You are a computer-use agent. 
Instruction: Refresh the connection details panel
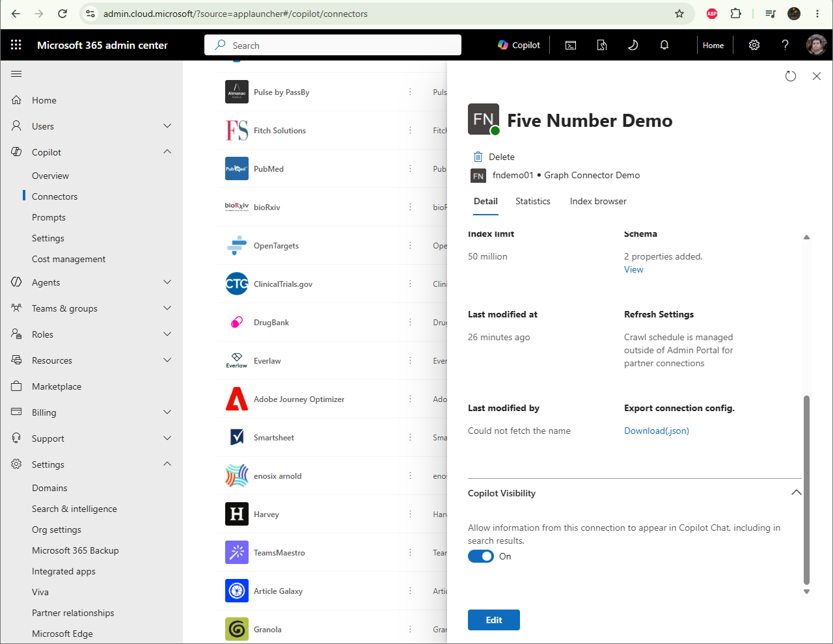(791, 76)
